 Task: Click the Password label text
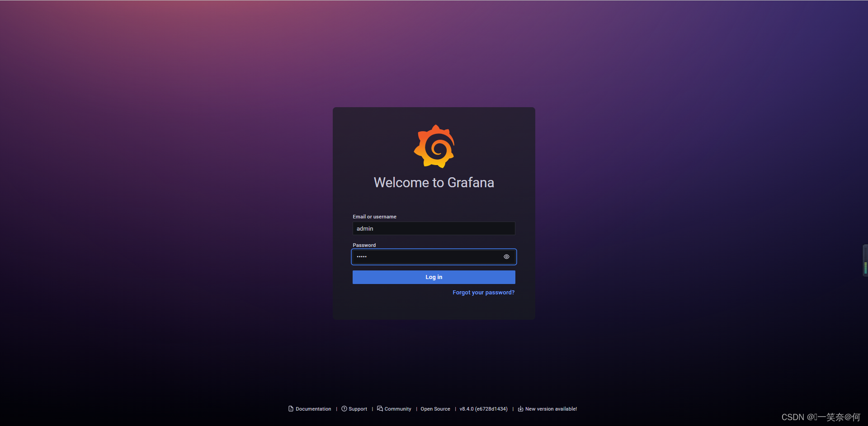click(x=364, y=245)
